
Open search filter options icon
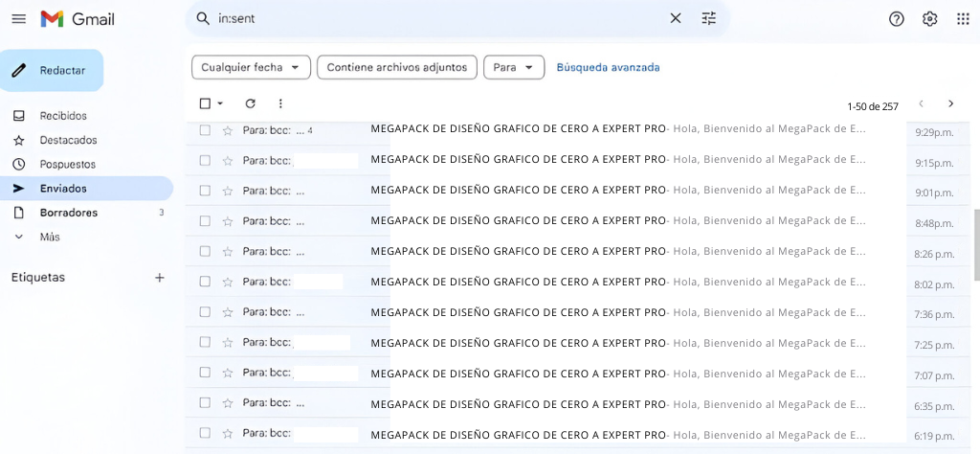[708, 18]
